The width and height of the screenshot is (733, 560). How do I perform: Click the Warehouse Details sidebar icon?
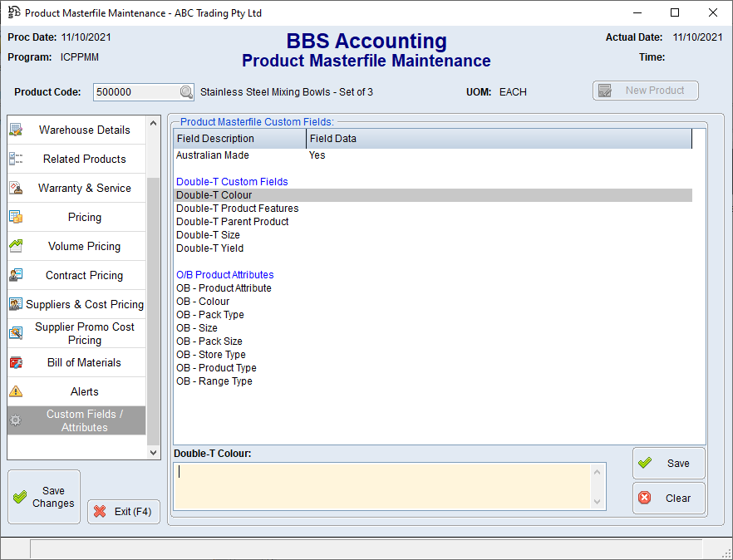(16, 130)
